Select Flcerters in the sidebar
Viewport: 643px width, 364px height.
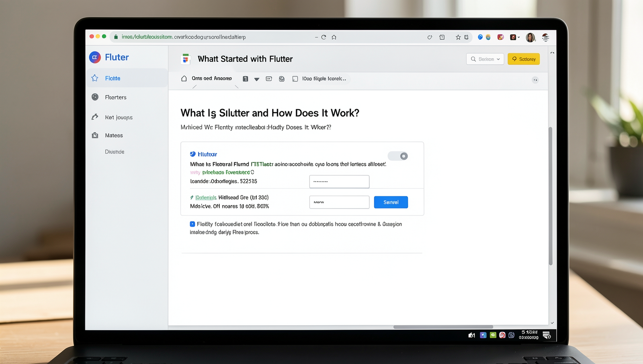tap(116, 97)
